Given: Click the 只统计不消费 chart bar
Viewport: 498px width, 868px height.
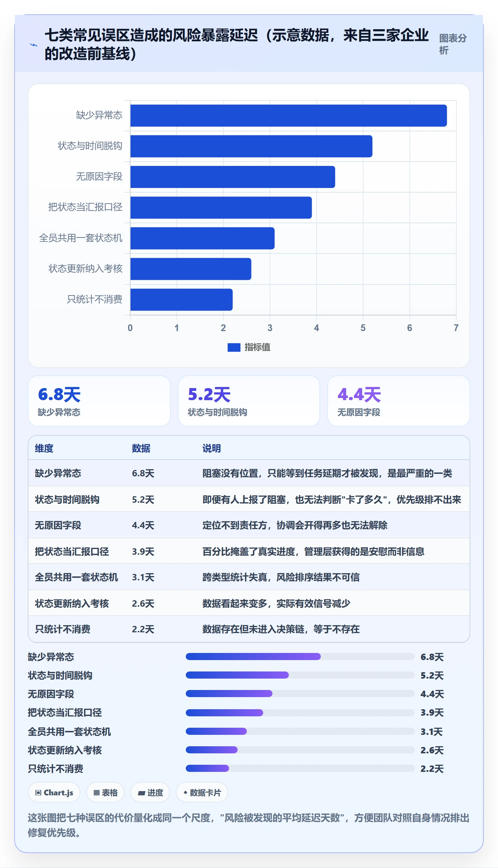Looking at the screenshot, I should pos(181,299).
